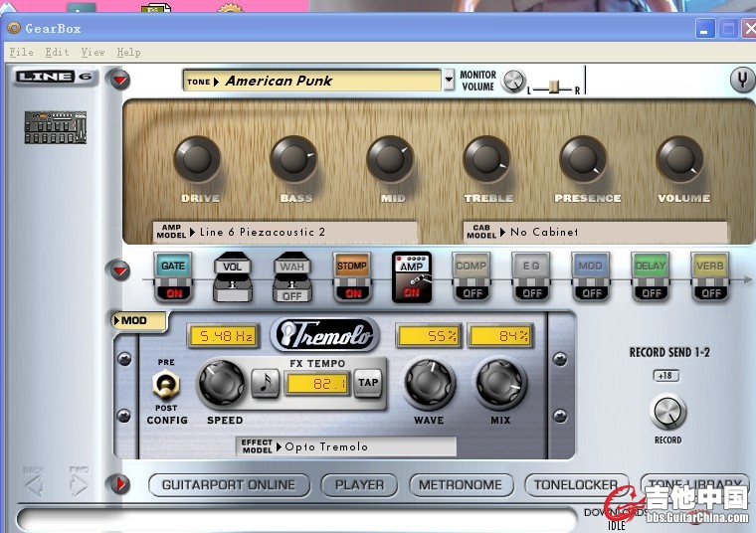Click the MONITOR VOLUME knob
This screenshot has height=533, width=756.
tap(513, 81)
